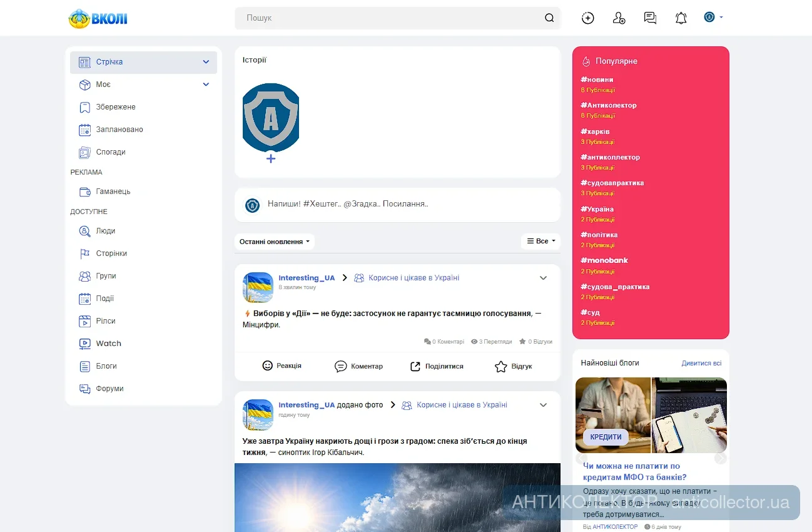Click Поділитися on the first post
This screenshot has width=812, height=532.
pyautogui.click(x=437, y=366)
